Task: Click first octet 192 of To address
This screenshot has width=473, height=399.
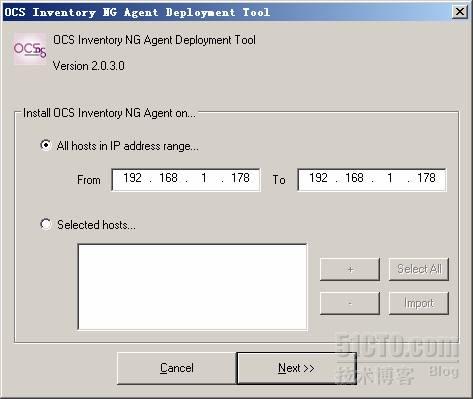Action: tap(318, 178)
